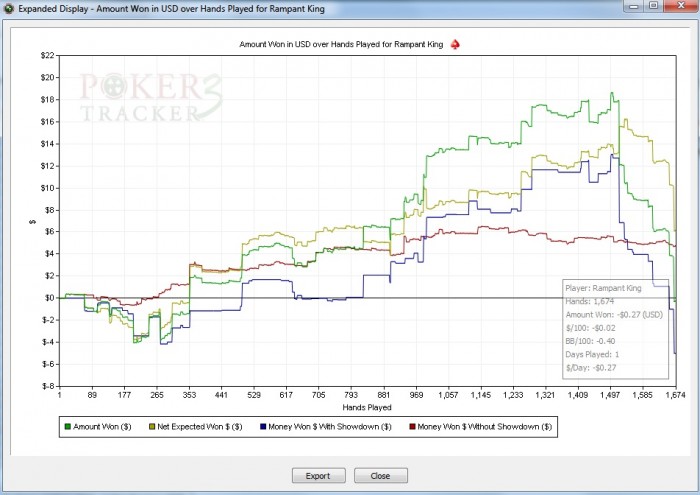
Task: Click the $0 y-axis label
Action: (x=49, y=298)
